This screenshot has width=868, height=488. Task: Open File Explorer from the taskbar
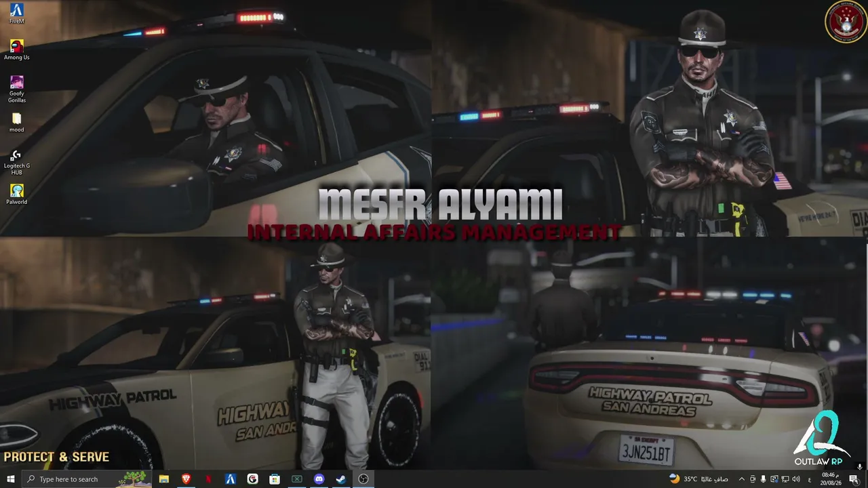point(164,479)
